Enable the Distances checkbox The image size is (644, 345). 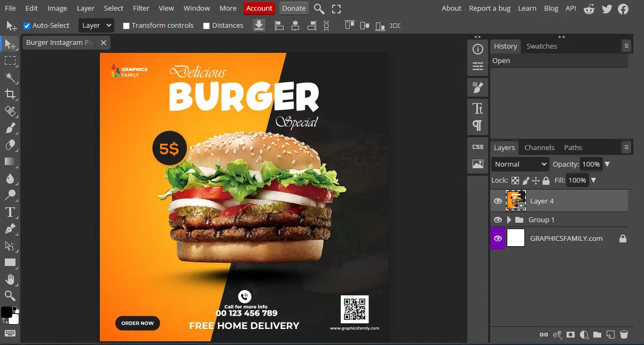coord(207,26)
